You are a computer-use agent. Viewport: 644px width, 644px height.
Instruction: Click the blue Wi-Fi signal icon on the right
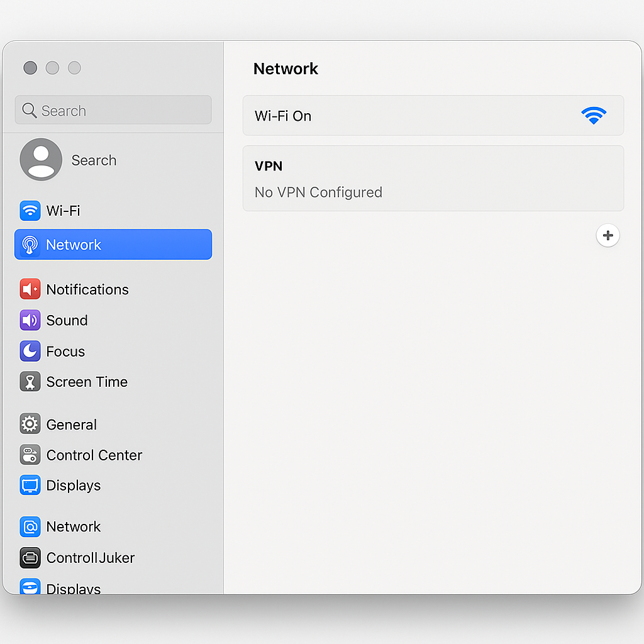tap(593, 116)
